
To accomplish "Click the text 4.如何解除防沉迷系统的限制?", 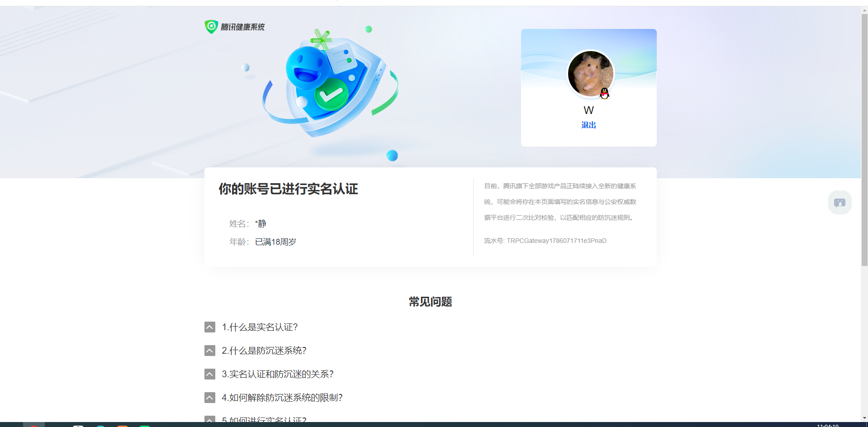I will tap(282, 398).
